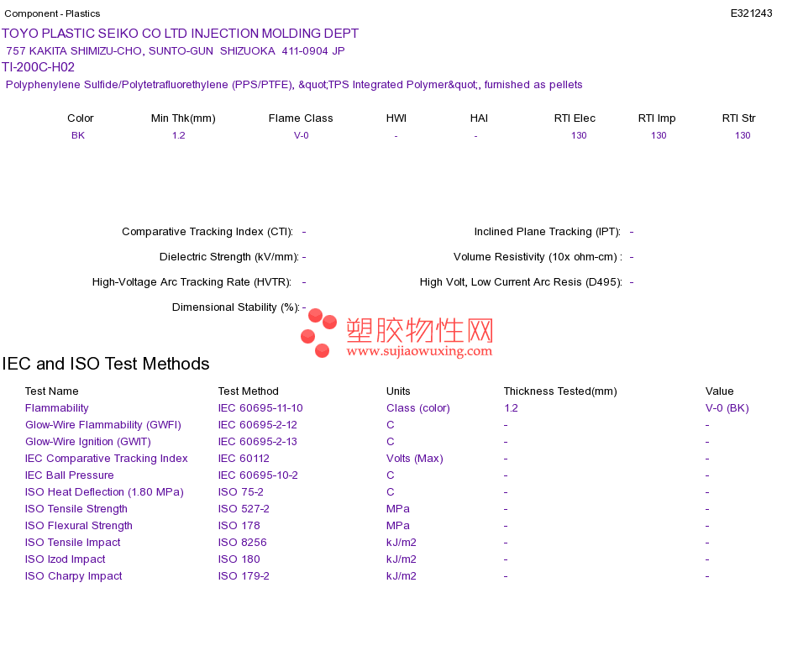Viewport: 798px width, 672px height.
Task: Click High-Voltage Arc Tracking Rate (HVTR) label
Action: click(x=192, y=282)
